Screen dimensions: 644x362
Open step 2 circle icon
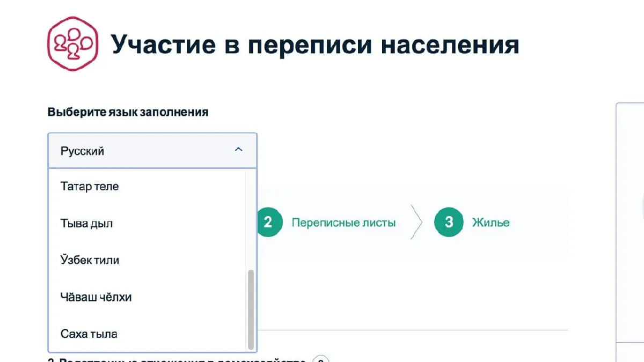tap(268, 222)
